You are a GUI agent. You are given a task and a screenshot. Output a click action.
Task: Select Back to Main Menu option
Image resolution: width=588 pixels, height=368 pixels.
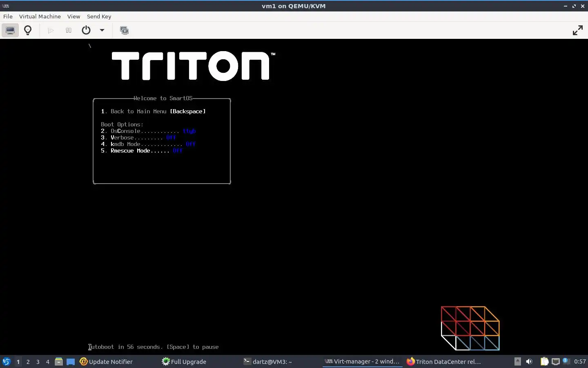[153, 111]
